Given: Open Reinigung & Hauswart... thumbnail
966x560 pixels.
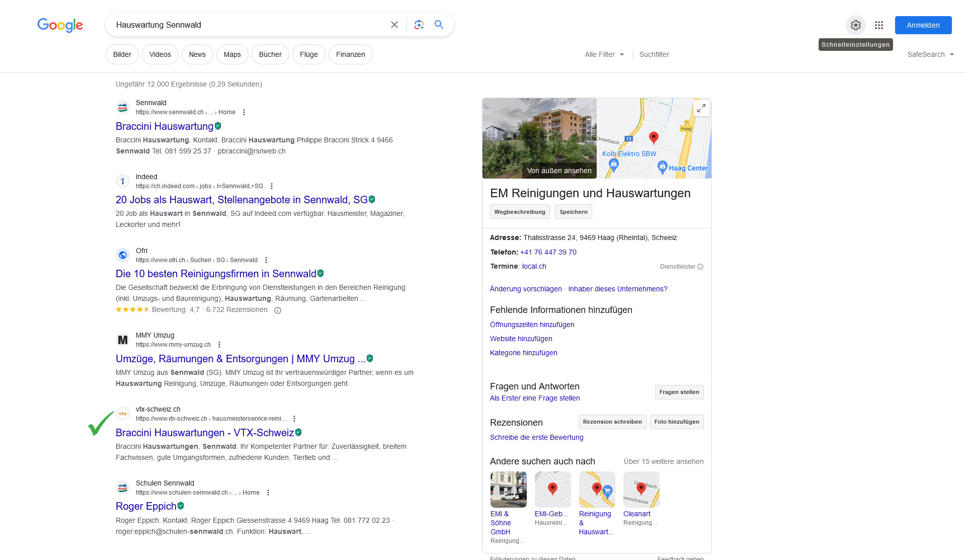Looking at the screenshot, I should (597, 490).
